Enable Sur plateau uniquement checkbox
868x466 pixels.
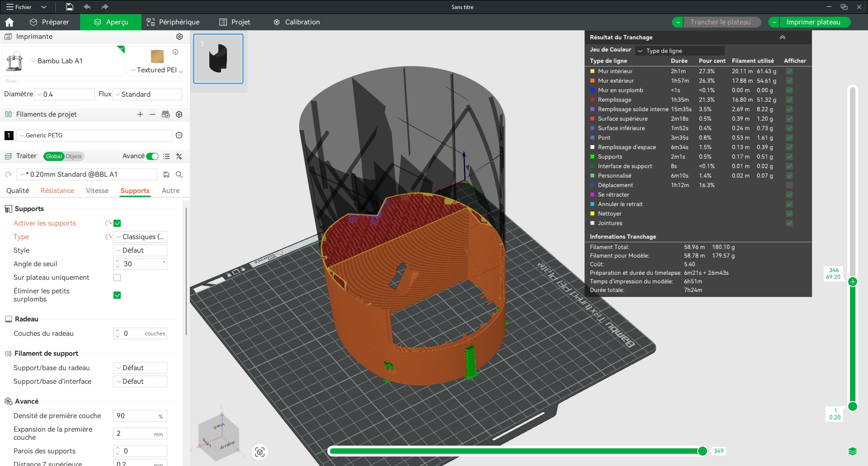117,278
